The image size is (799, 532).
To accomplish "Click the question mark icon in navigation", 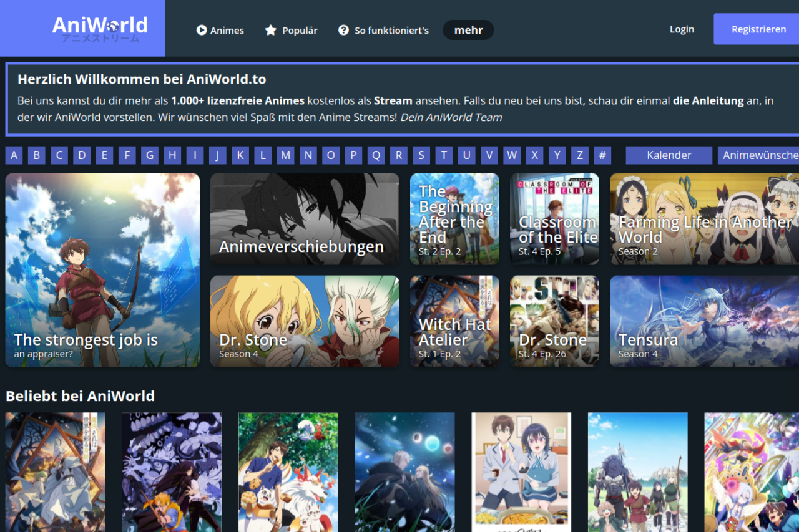I will tap(343, 30).
